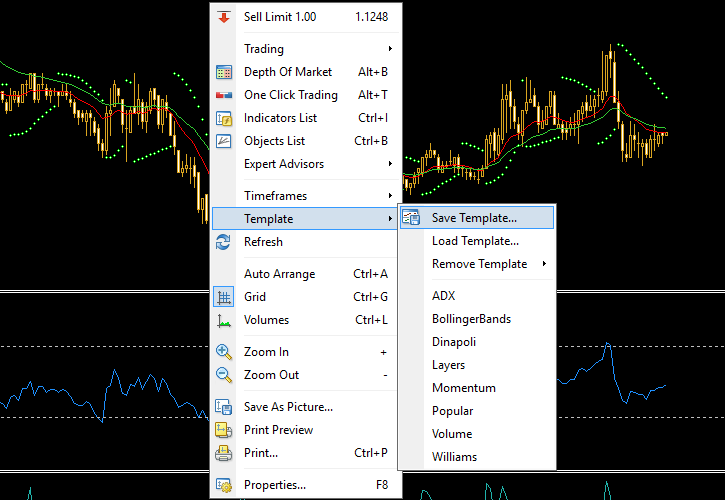The image size is (725, 500).
Task: Open Expert Advisors menu entry
Action: tap(306, 164)
